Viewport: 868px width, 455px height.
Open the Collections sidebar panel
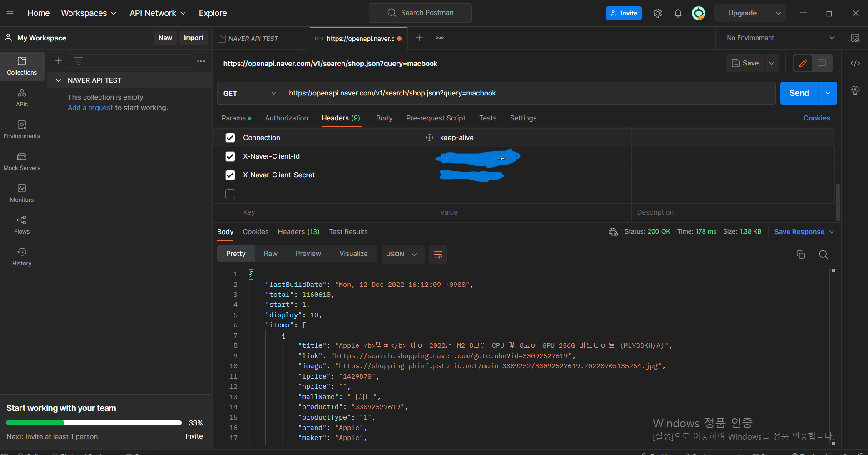point(22,66)
